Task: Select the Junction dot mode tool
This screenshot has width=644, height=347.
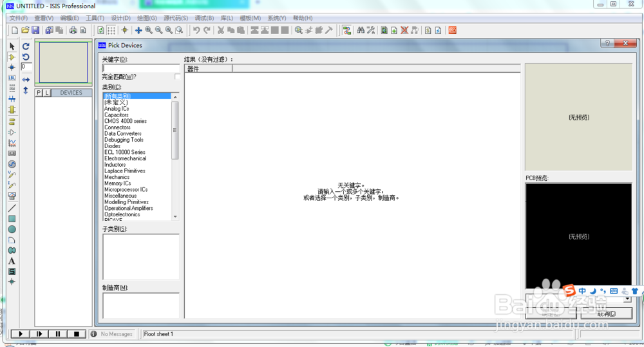Action: tap(12, 67)
